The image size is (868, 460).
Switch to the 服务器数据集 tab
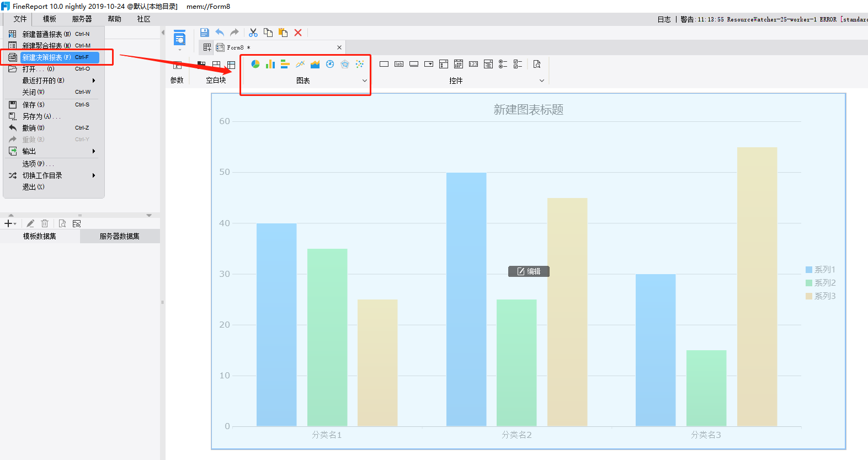tap(120, 236)
